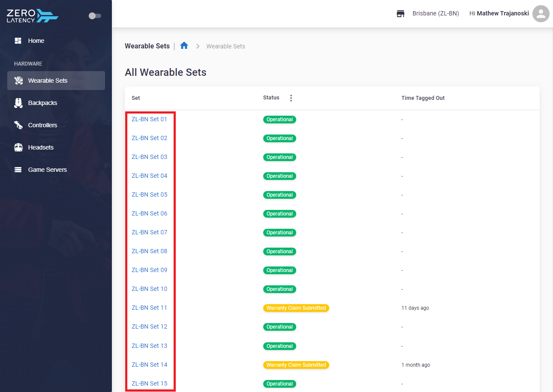Screen dimensions: 553x392
Task: Open ZL-BN Set 04 link
Action: coord(149,176)
